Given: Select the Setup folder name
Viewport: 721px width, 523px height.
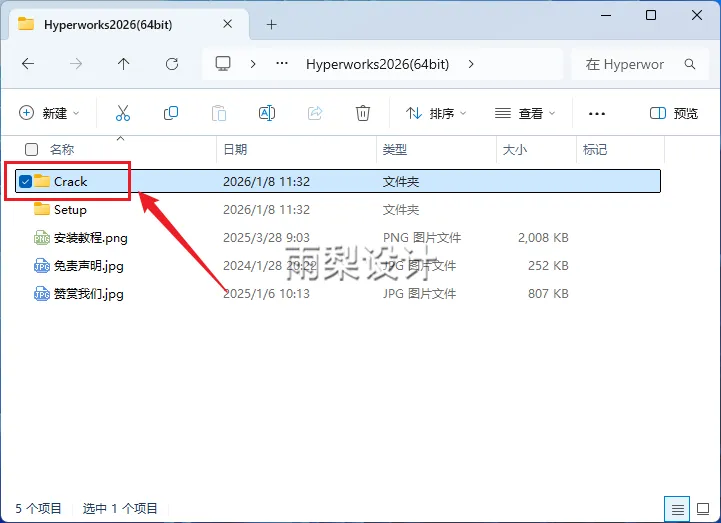Looking at the screenshot, I should click(x=70, y=210).
